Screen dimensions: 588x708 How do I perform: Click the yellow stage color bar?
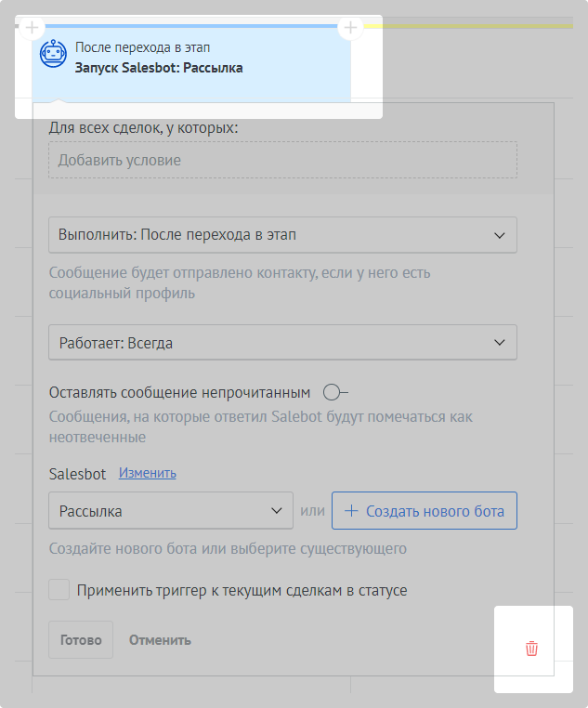pyautogui.click(x=474, y=26)
